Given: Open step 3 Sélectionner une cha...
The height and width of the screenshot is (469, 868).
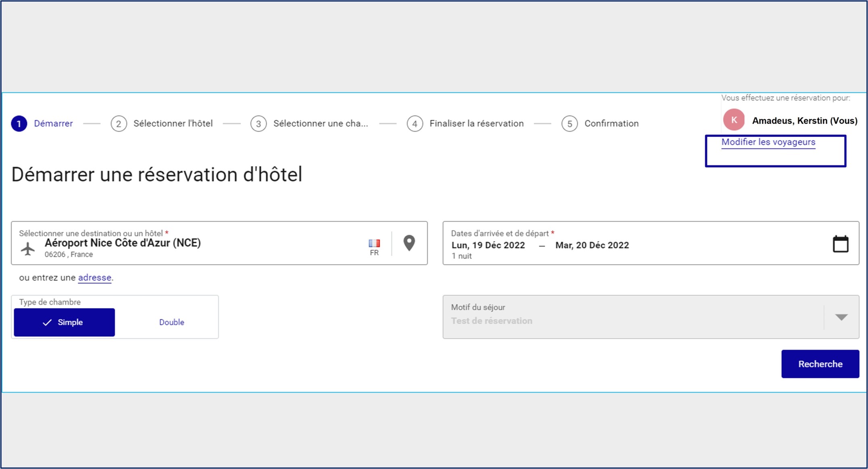Looking at the screenshot, I should [x=321, y=123].
